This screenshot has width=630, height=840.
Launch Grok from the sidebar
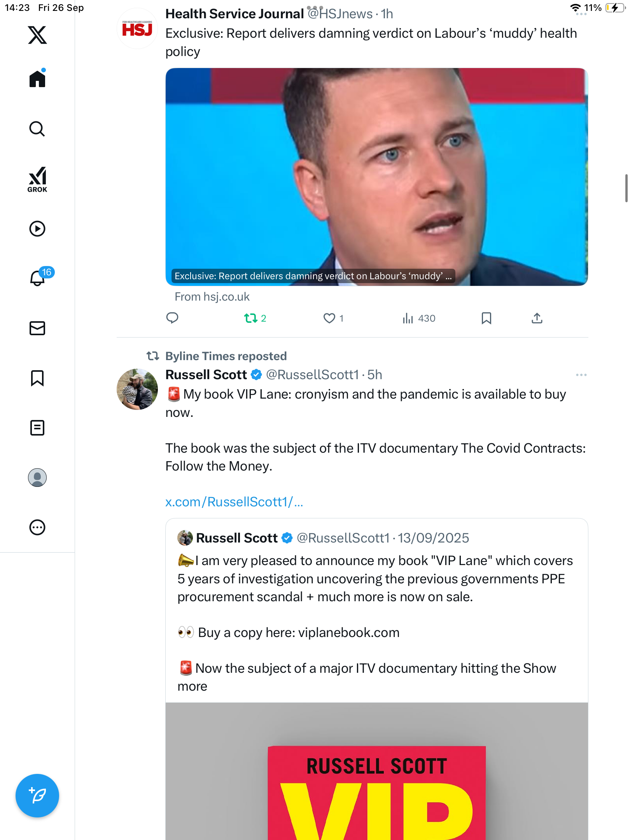tap(37, 179)
